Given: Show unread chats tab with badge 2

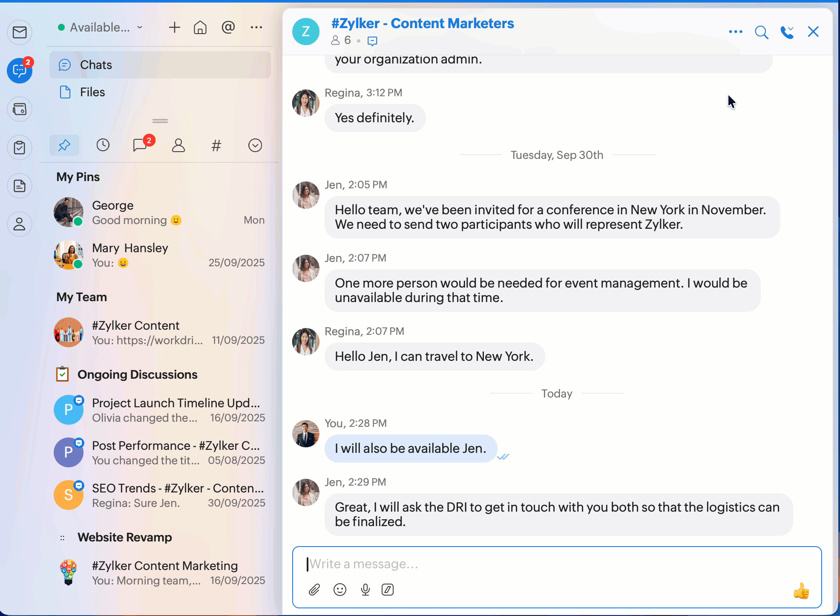Looking at the screenshot, I should [x=141, y=145].
